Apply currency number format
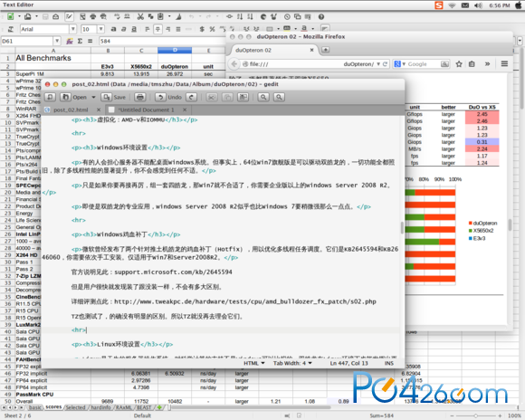 coord(202,29)
